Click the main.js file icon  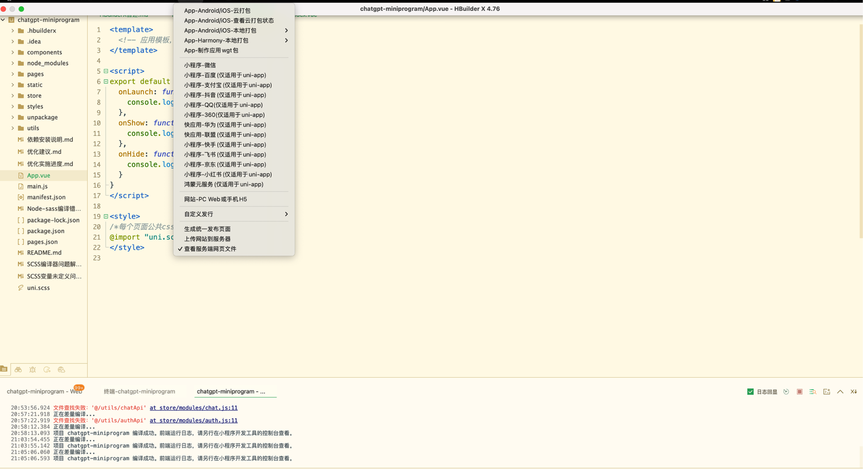click(21, 187)
